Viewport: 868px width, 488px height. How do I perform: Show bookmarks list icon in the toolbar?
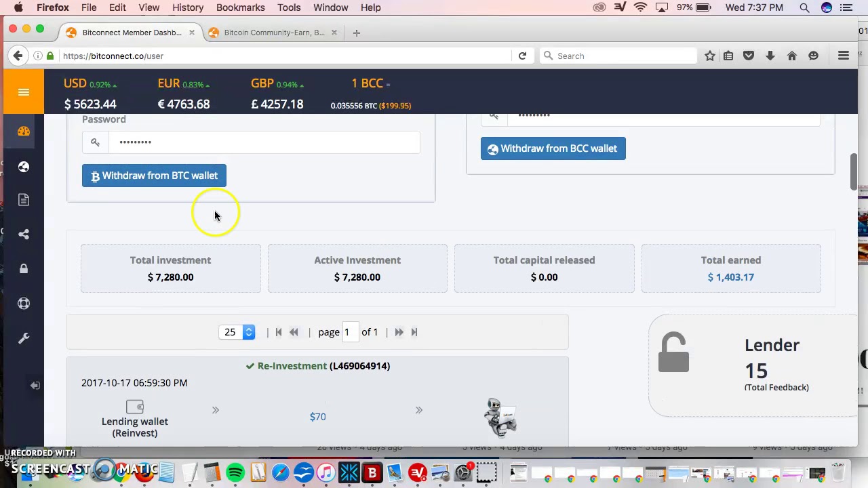728,56
